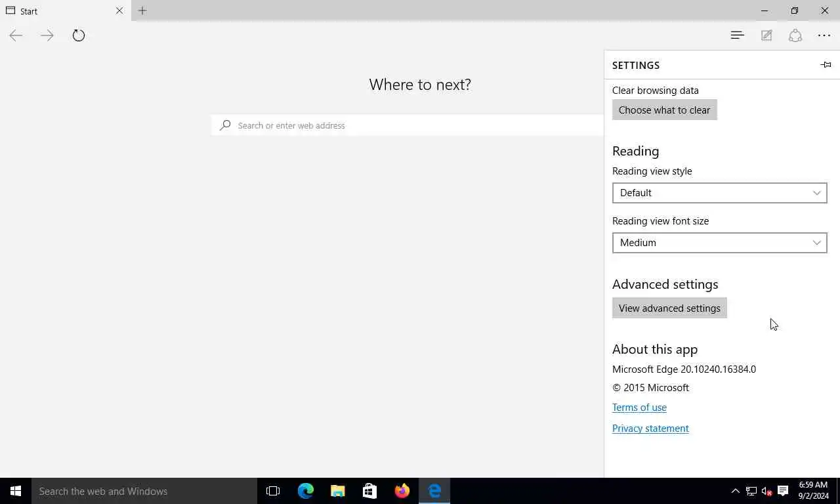Expand Reading view font size dropdown
Screen dimensions: 840x504
coord(719,242)
